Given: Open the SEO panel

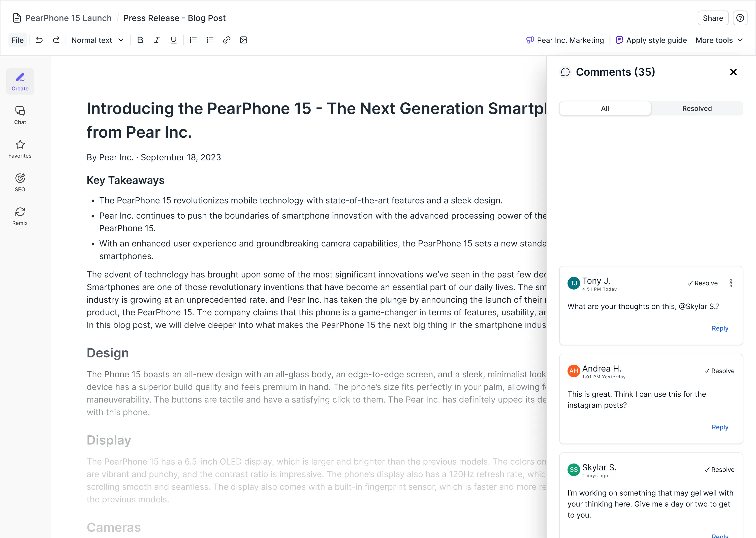Looking at the screenshot, I should point(20,182).
